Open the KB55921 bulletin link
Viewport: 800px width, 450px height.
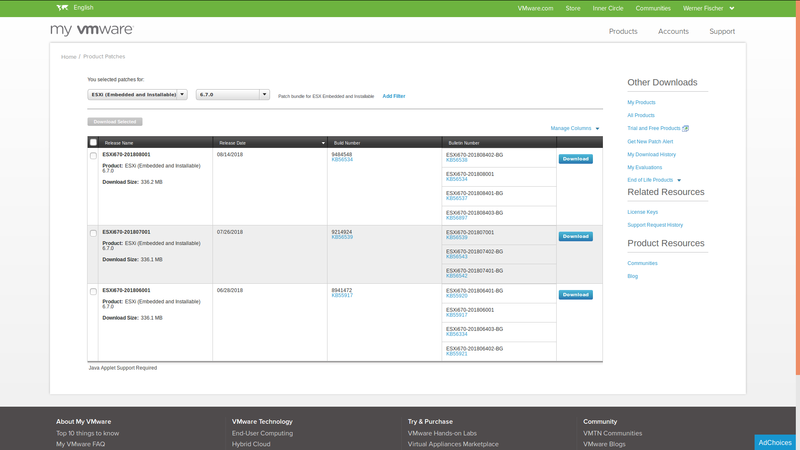tap(457, 354)
